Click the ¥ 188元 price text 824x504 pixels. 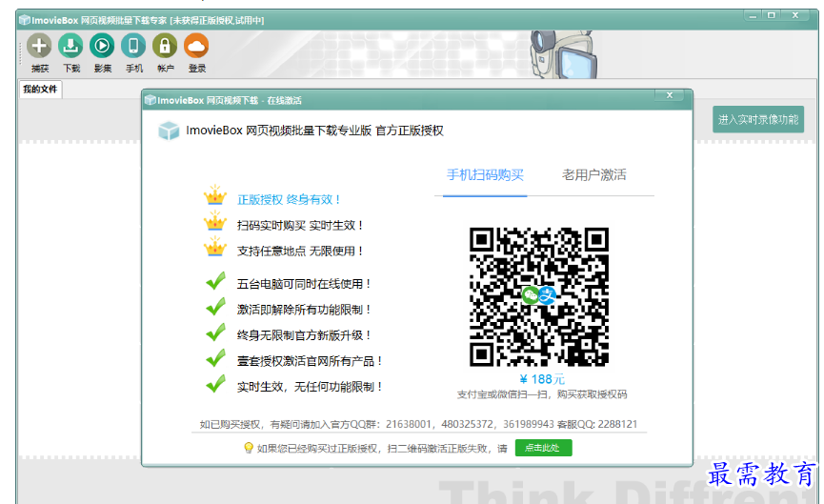542,379
